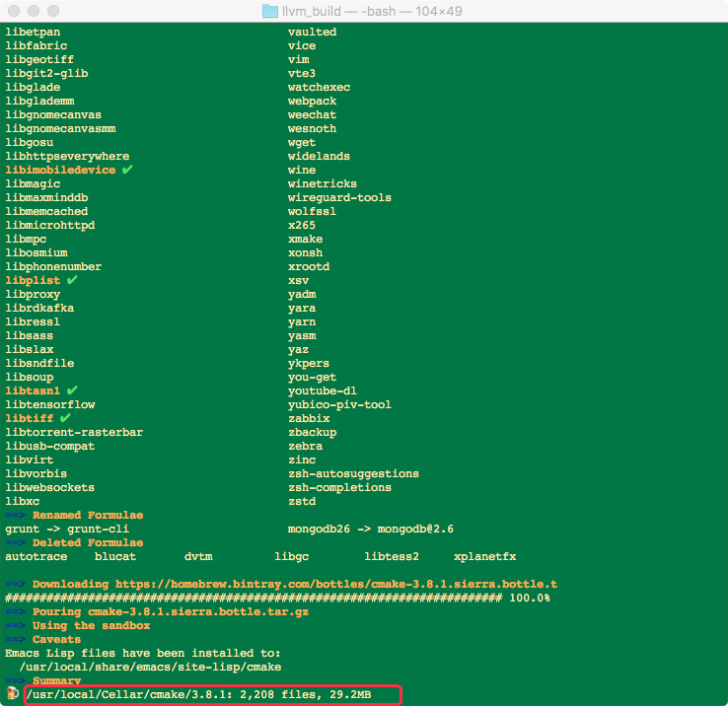The width and height of the screenshot is (728, 706).
Task: Click the libxc formula entry
Action: point(23,501)
